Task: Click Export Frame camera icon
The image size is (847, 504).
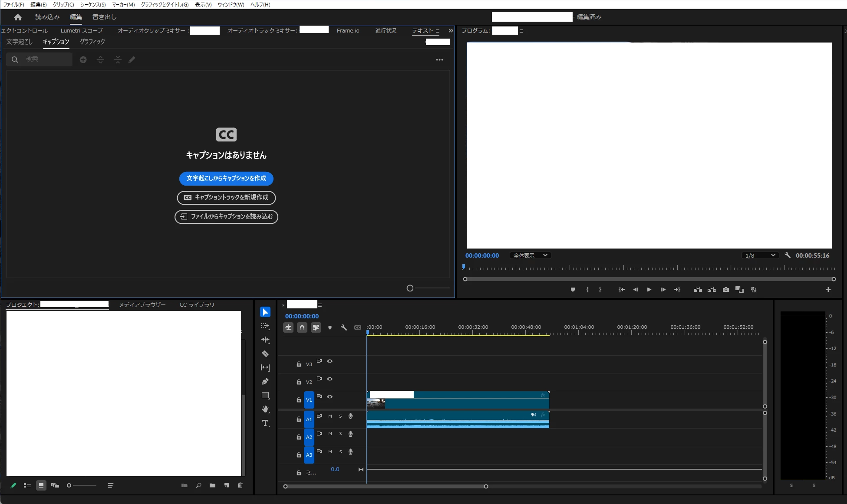Action: 726,290
